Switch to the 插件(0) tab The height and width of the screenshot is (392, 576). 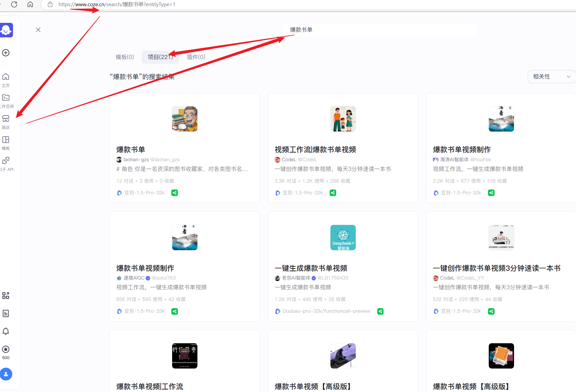[x=196, y=57]
